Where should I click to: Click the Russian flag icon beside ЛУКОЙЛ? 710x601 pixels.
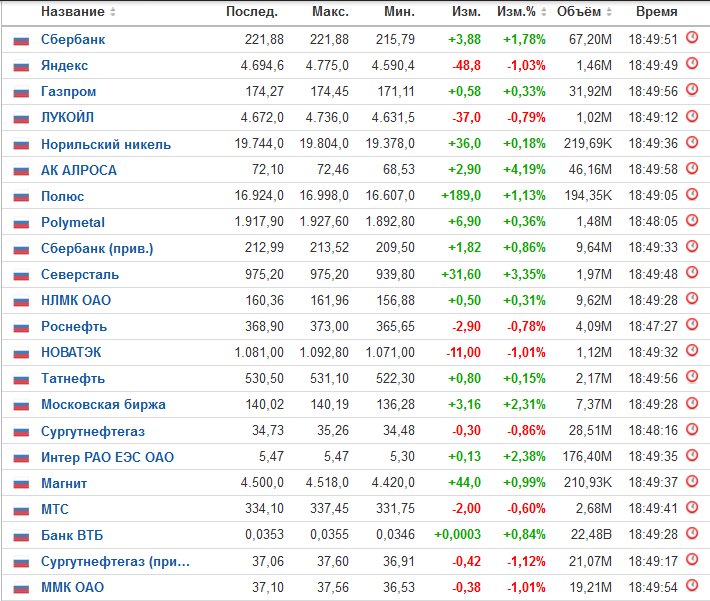[21, 119]
